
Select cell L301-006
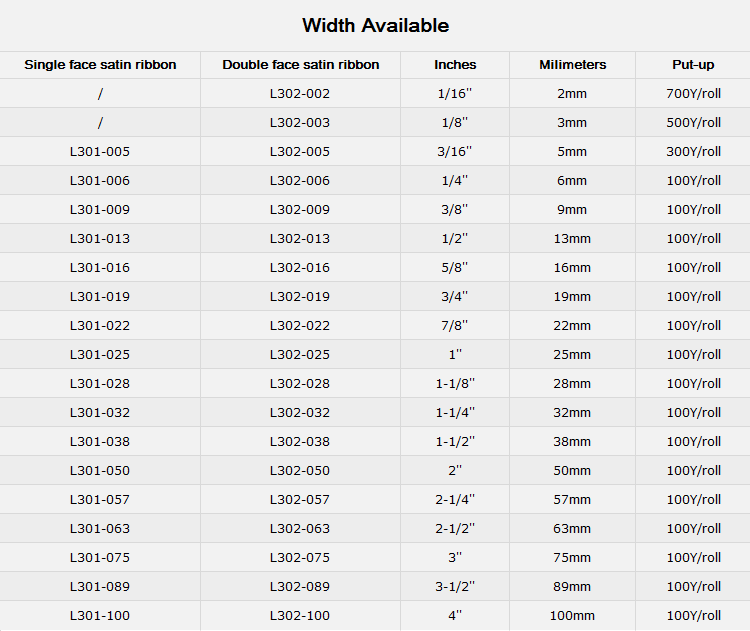100,180
